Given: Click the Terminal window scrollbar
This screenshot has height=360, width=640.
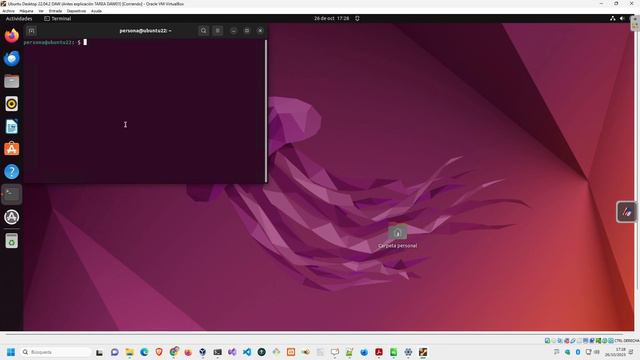Looking at the screenshot, I should 266,111.
